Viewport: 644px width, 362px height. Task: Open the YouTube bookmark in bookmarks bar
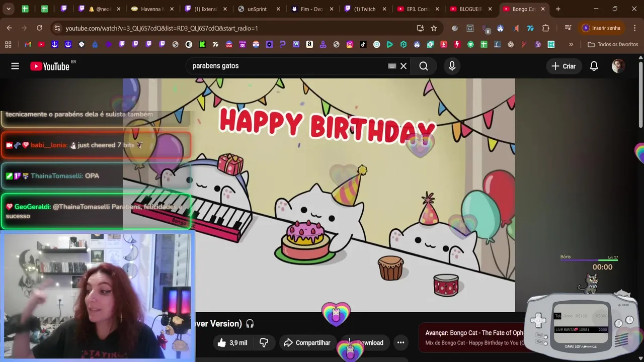click(41, 44)
